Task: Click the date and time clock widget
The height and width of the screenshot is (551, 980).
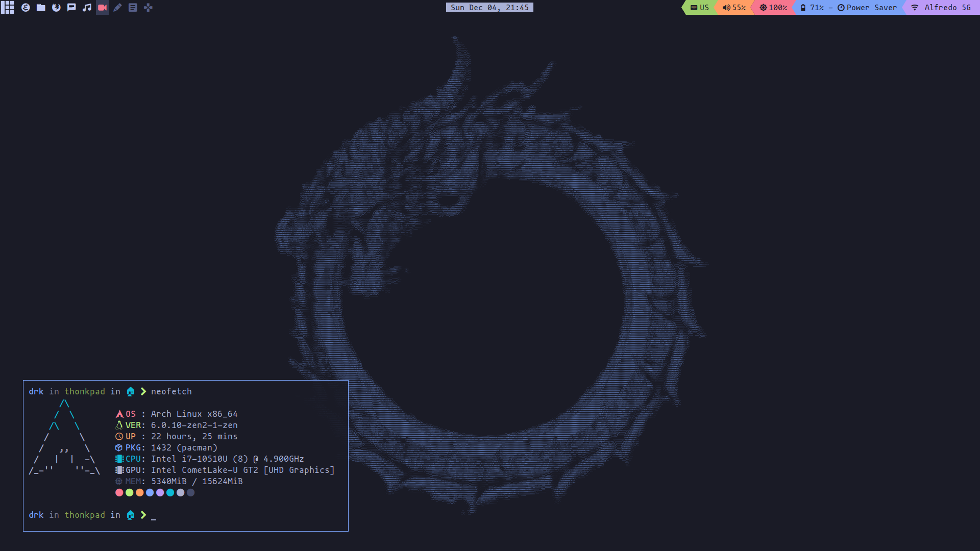Action: click(489, 8)
